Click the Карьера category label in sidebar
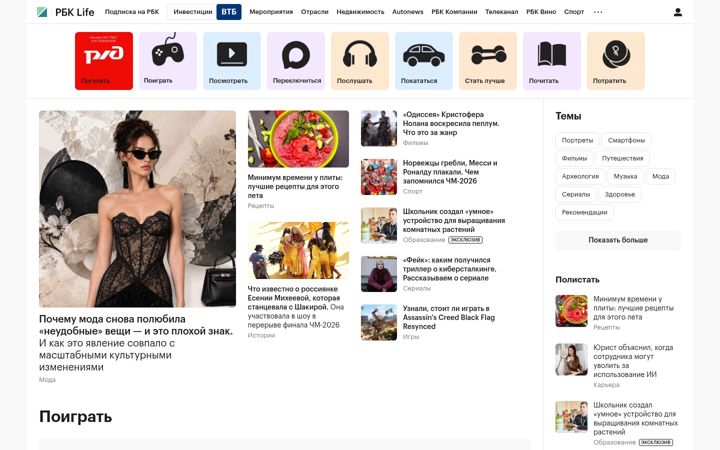720x450 pixels. (x=606, y=385)
